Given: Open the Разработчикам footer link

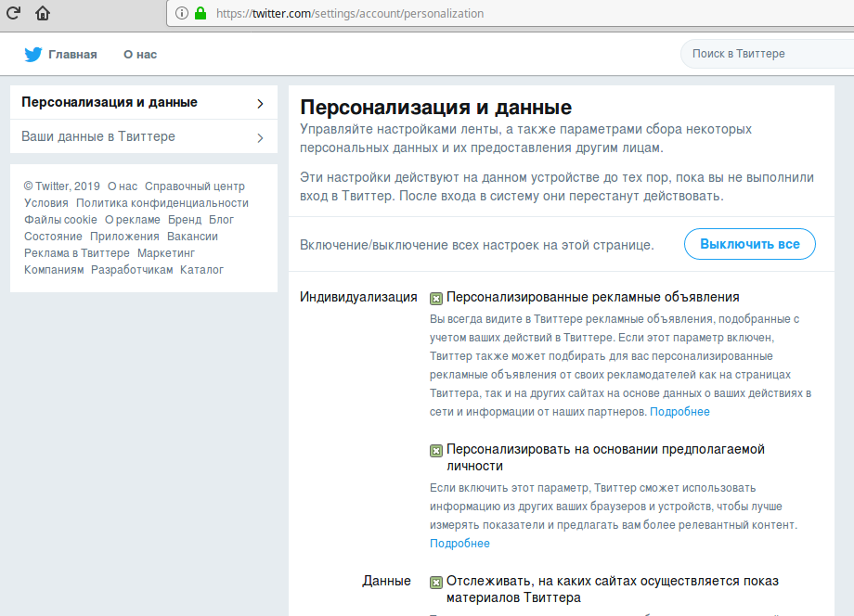Looking at the screenshot, I should point(132,270).
